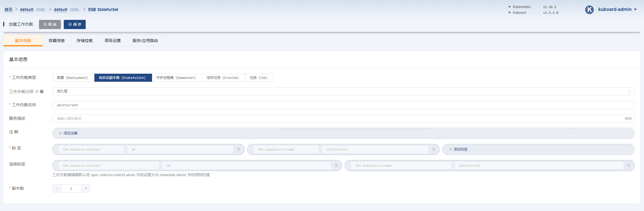This screenshot has height=211, width=644.
Task: Switch to 服务/应用路由 tab
Action: [145, 41]
